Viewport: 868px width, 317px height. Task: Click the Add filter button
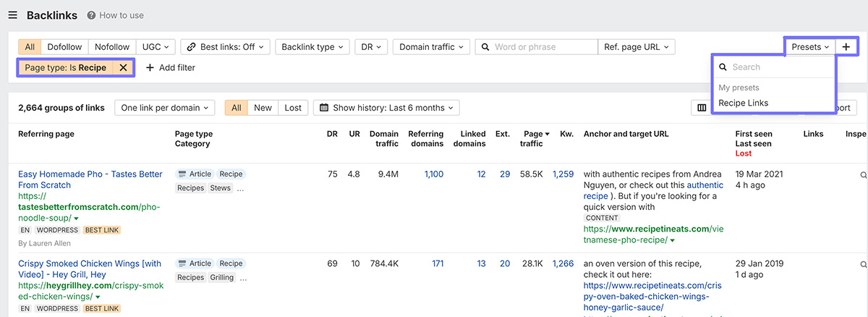click(171, 67)
